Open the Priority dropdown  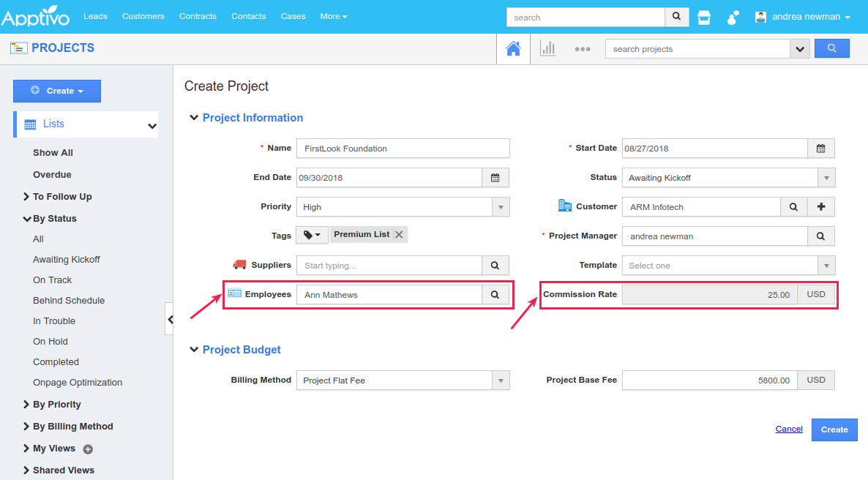(x=501, y=206)
